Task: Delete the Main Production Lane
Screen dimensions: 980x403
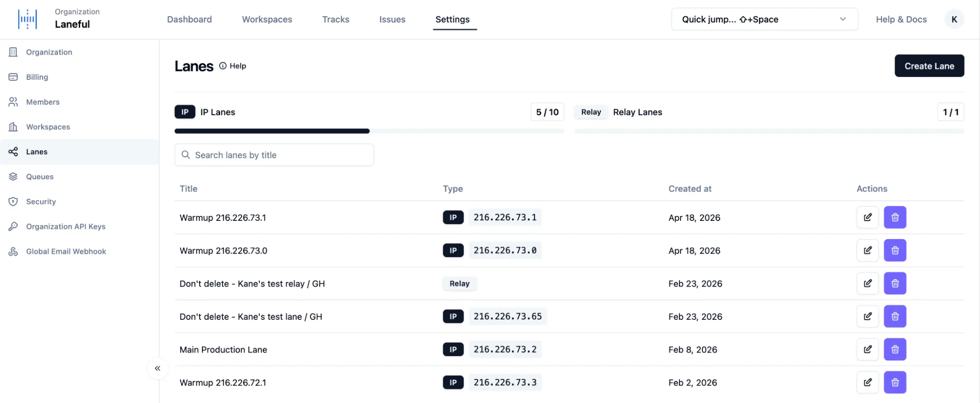Action: (x=895, y=350)
